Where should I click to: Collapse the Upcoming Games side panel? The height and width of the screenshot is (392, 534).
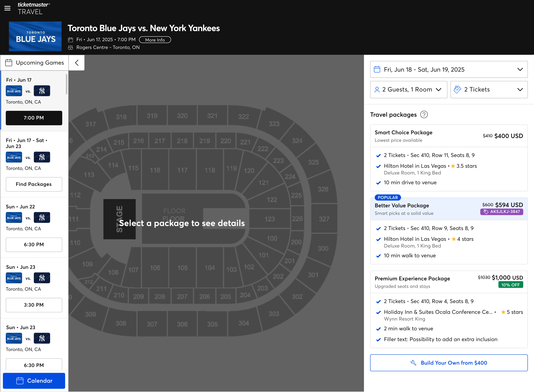tap(77, 63)
